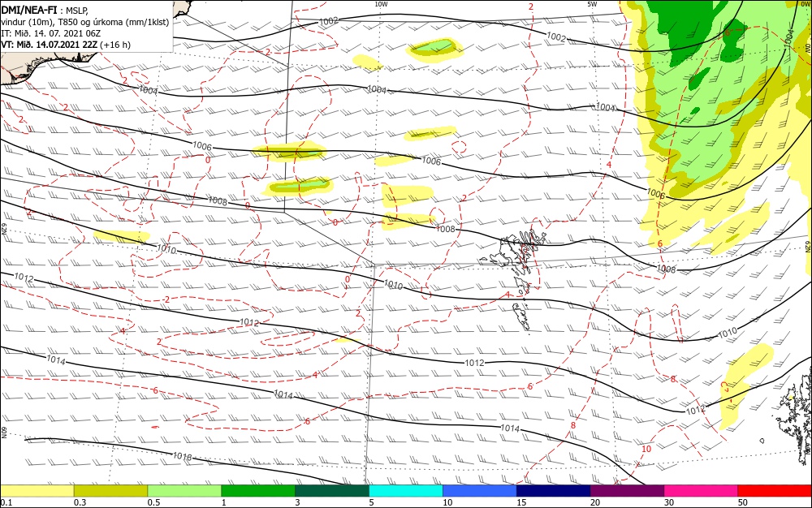Viewport: 812px width, 508px height.
Task: Click the '0.1' legend scale value
Action: (6, 502)
